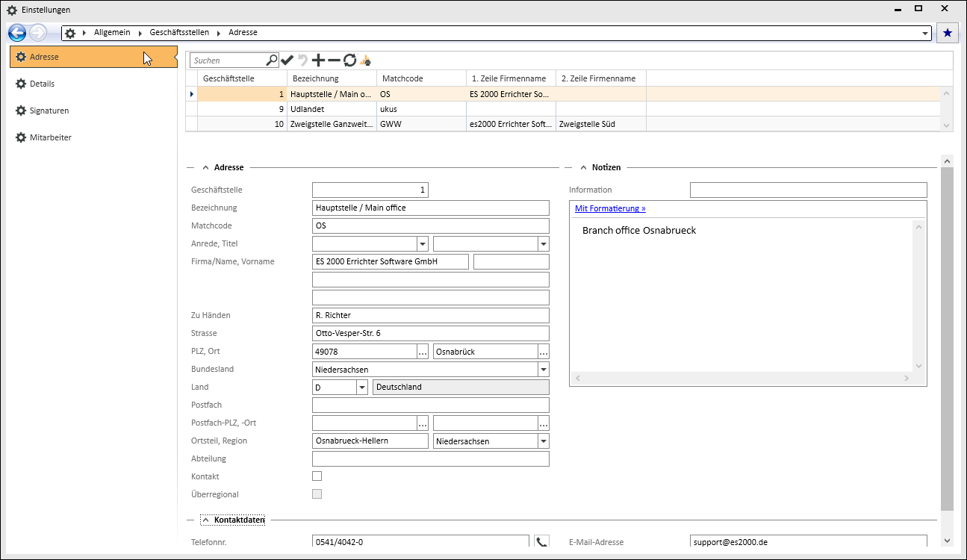This screenshot has width=967, height=560.
Task: Toggle the Kontakt checkbox
Action: [x=317, y=476]
